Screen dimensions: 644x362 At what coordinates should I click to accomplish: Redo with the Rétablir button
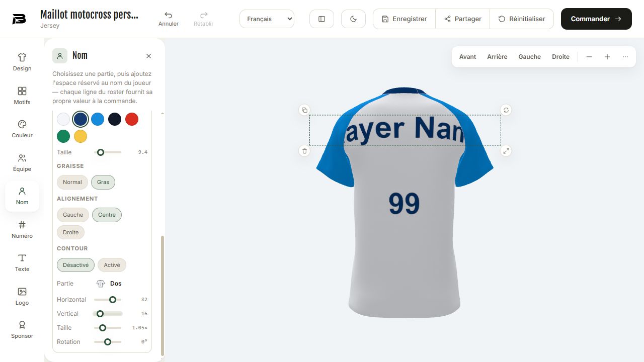(204, 19)
